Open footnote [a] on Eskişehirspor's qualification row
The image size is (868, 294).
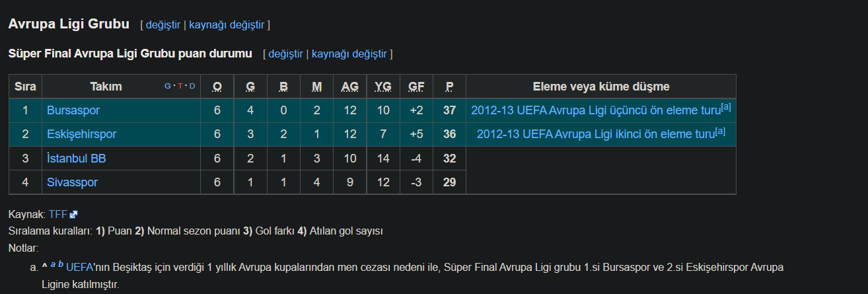721,131
